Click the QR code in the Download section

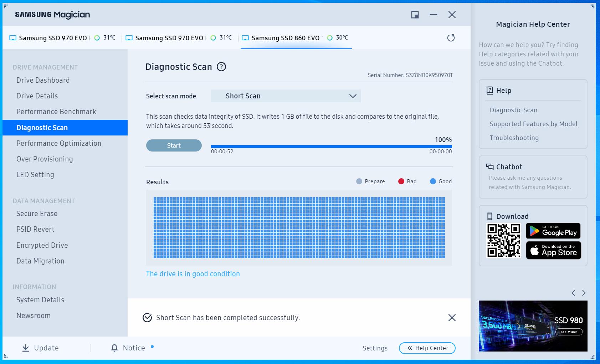504,241
